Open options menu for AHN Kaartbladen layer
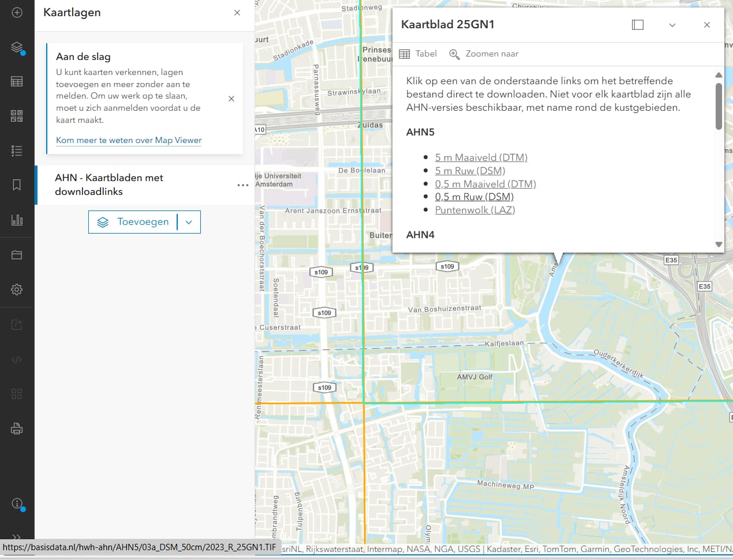This screenshot has height=560, width=733. 243,185
